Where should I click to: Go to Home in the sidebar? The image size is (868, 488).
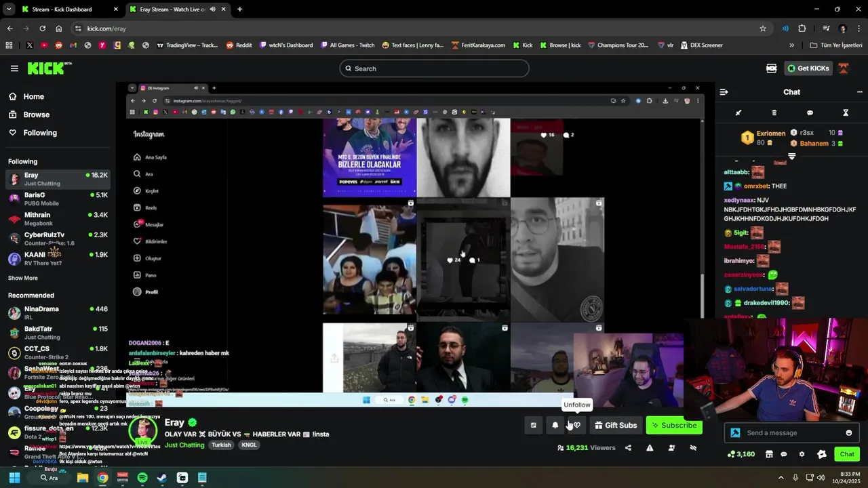coord(58,96)
